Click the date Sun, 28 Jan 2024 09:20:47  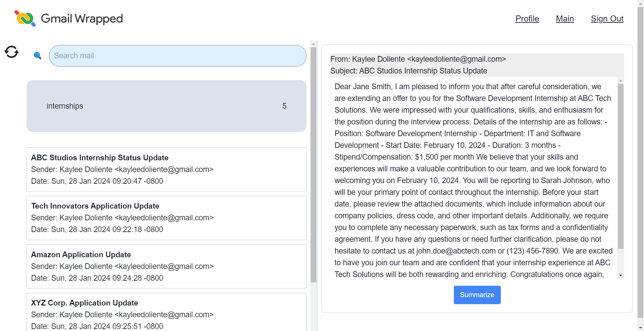pos(97,181)
